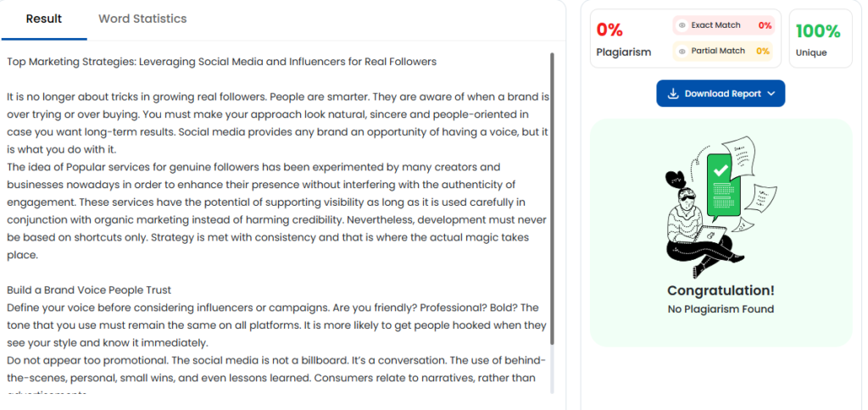The image size is (868, 410).
Task: Click the "Top Marketing Strategies" title line
Action: (x=221, y=62)
